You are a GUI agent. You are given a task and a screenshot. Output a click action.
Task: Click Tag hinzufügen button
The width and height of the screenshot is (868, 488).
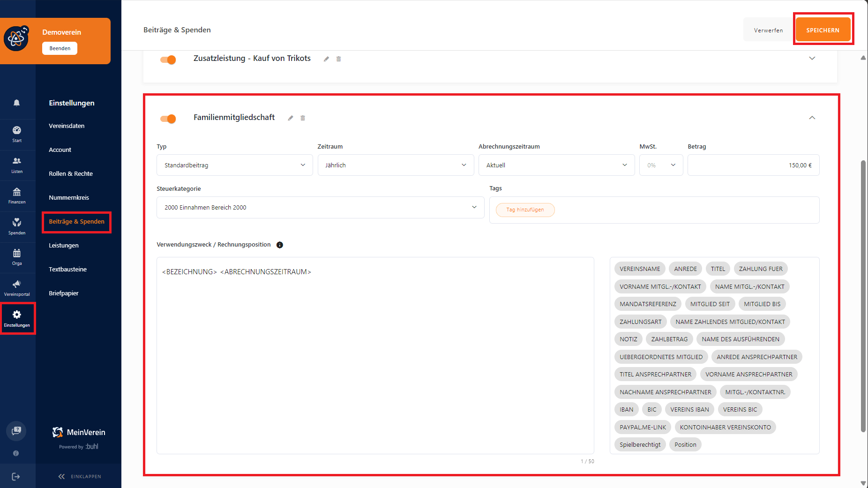click(525, 210)
